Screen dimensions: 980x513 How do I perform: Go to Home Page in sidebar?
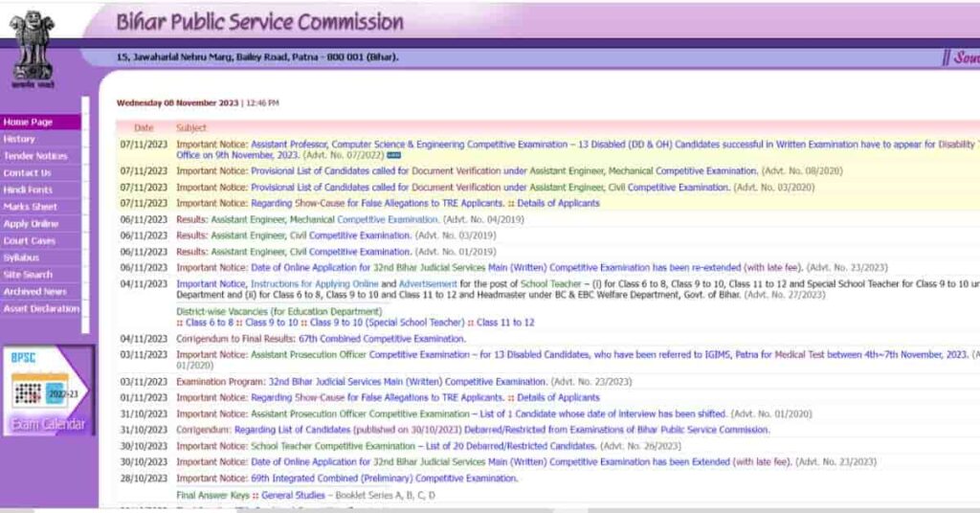tap(29, 123)
